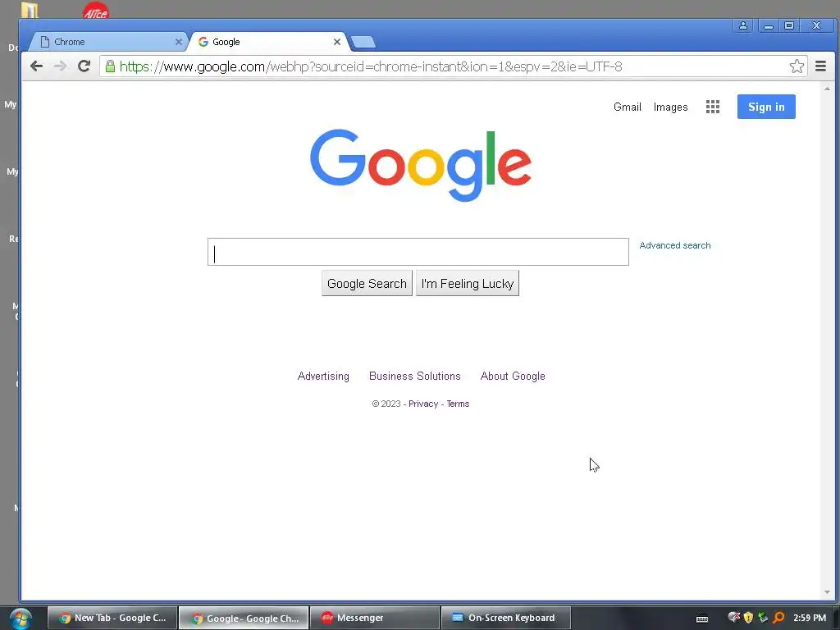
Task: Open the Windows Start button
Action: pos(21,619)
